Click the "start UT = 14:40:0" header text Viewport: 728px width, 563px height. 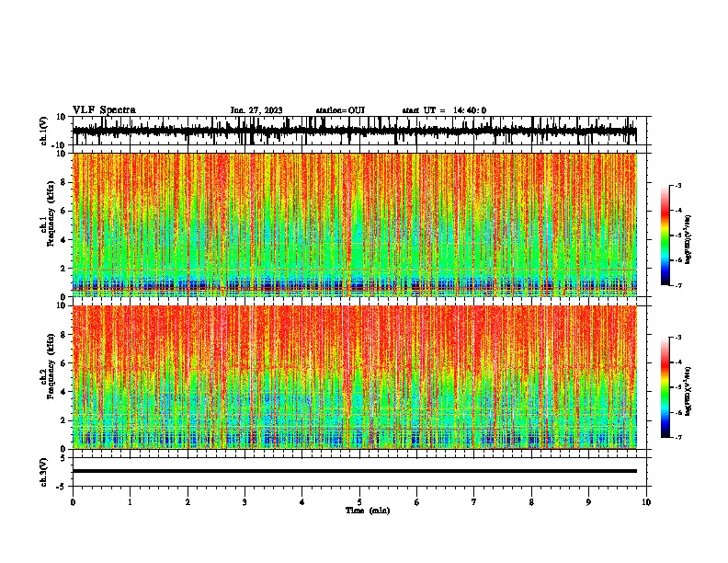(x=444, y=110)
